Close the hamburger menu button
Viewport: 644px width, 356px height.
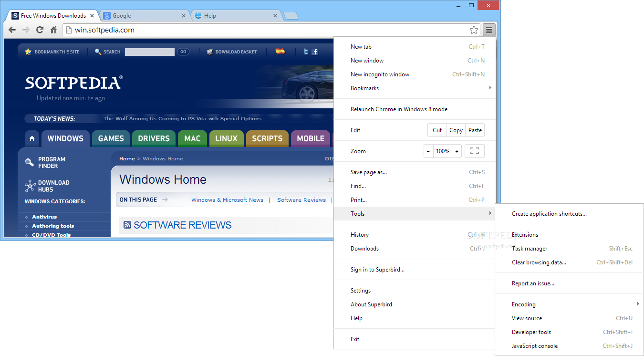click(x=489, y=30)
